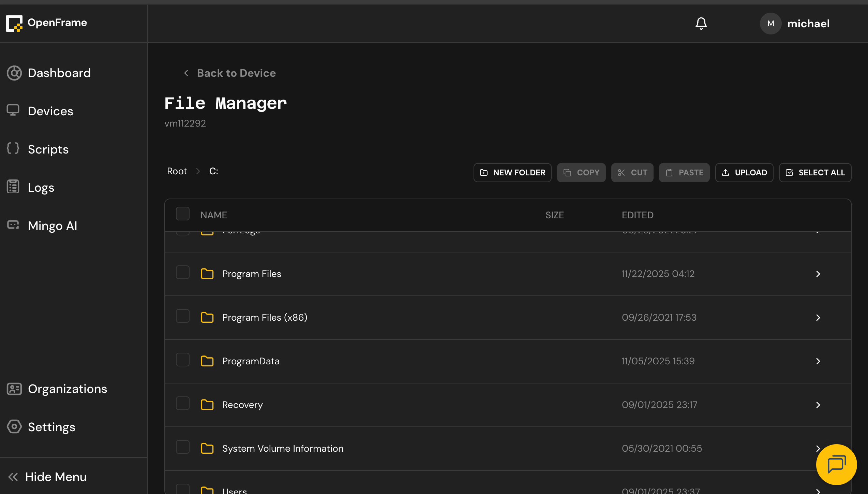Click the michael user avatar
868x494 pixels.
click(770, 24)
